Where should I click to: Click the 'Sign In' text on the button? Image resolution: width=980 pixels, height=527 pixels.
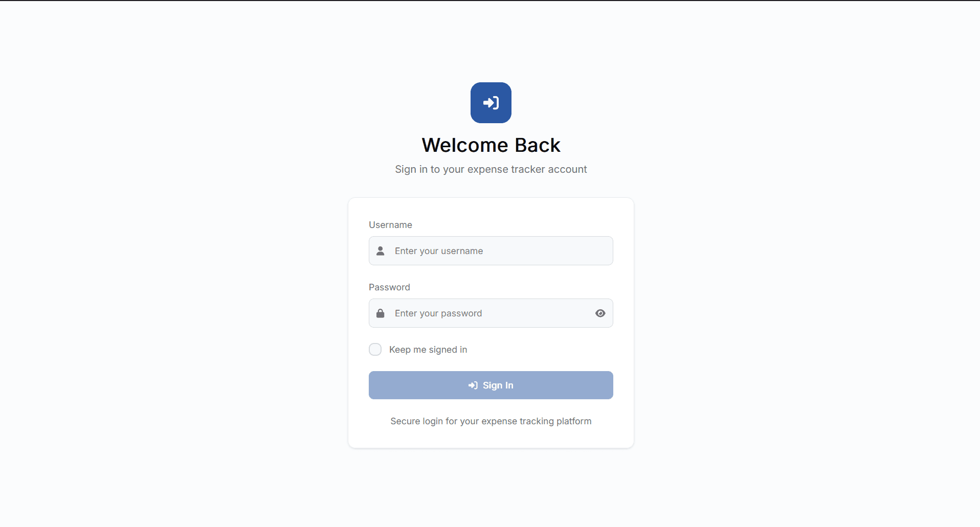tap(498, 385)
